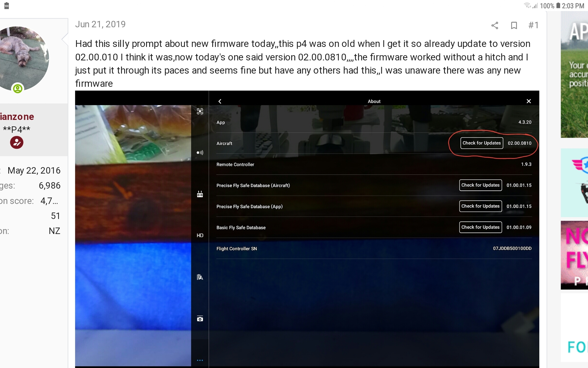Select the Remote Controller row label
This screenshot has height=368, width=588.
(x=235, y=164)
